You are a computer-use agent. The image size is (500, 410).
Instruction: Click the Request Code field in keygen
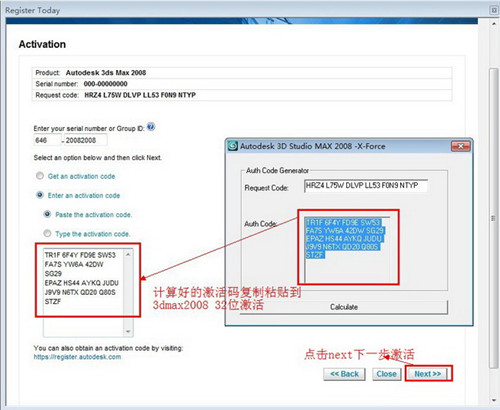366,186
